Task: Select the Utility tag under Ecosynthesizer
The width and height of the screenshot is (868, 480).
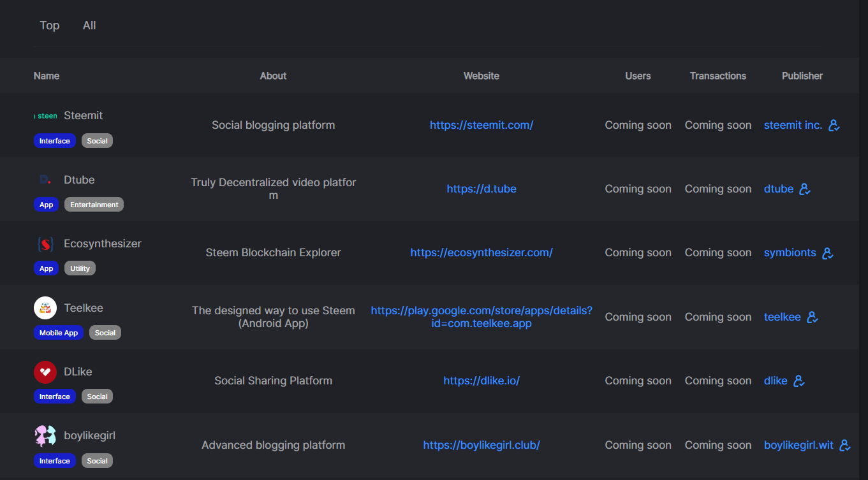Action: tap(80, 268)
